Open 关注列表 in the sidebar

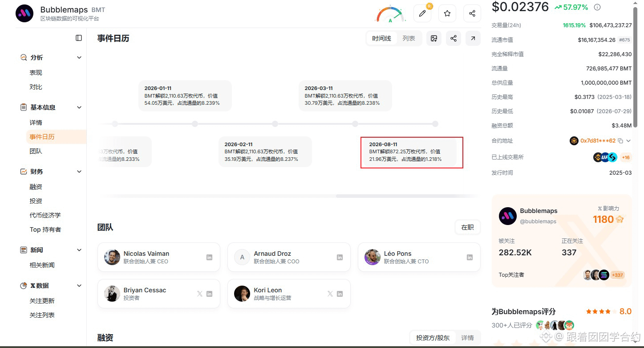(x=42, y=315)
